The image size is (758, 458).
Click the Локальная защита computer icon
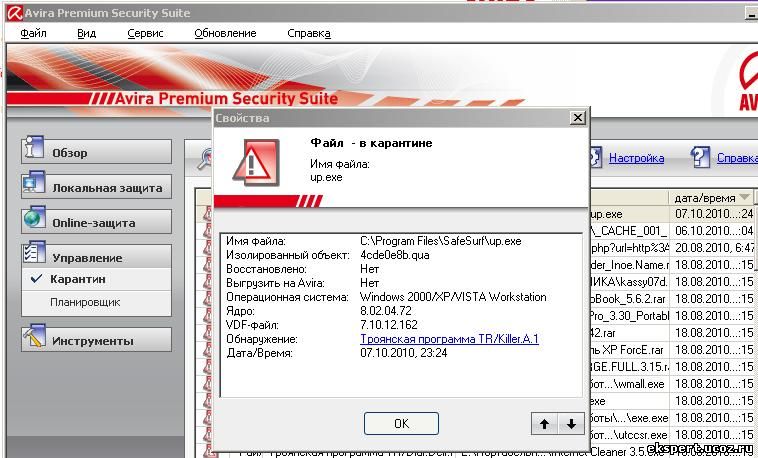(x=35, y=186)
